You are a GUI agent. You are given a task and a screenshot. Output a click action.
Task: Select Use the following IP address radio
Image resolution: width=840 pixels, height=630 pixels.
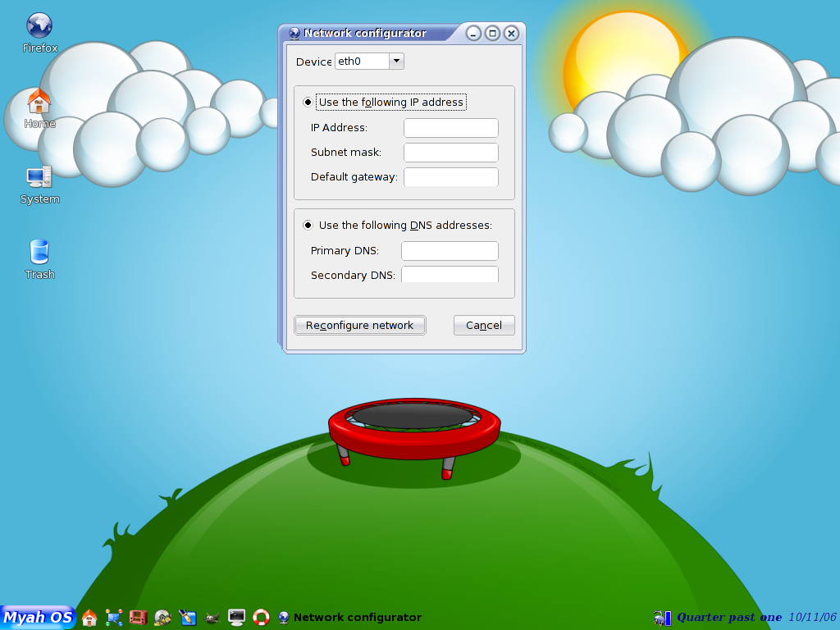click(308, 102)
